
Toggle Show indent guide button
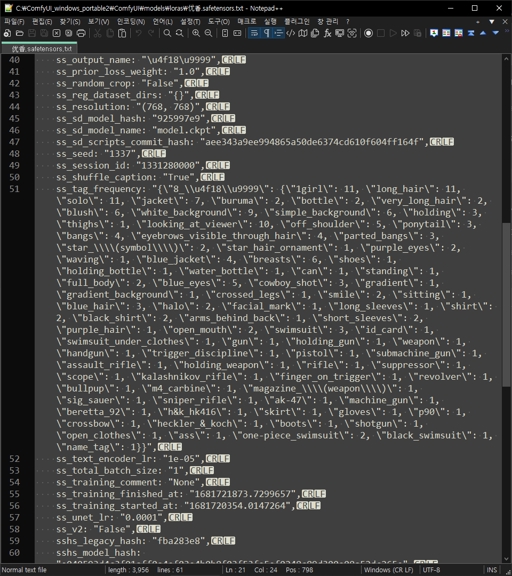(278, 33)
